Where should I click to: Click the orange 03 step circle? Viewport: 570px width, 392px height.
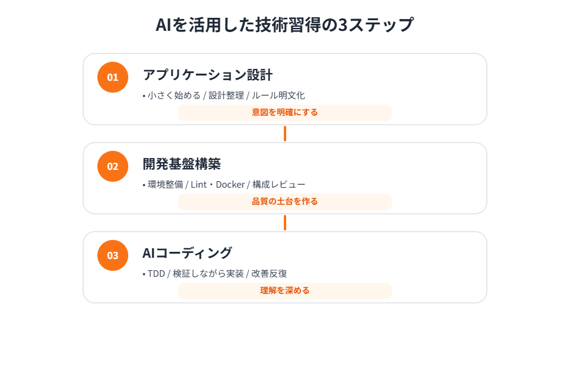tap(113, 255)
